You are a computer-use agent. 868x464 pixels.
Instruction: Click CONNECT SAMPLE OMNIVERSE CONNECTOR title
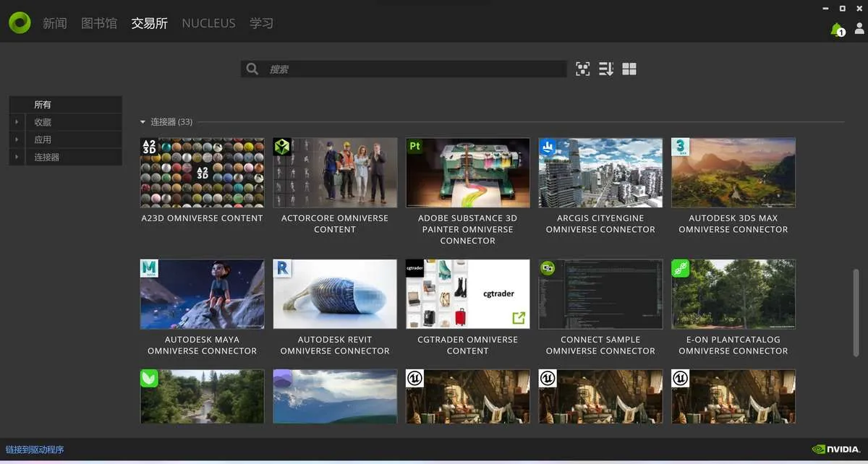600,345
